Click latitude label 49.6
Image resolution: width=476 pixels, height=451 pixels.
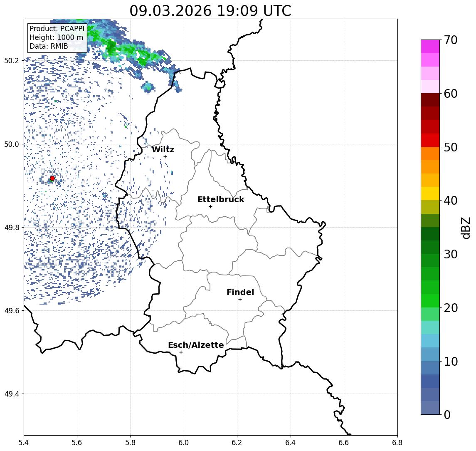point(11,311)
